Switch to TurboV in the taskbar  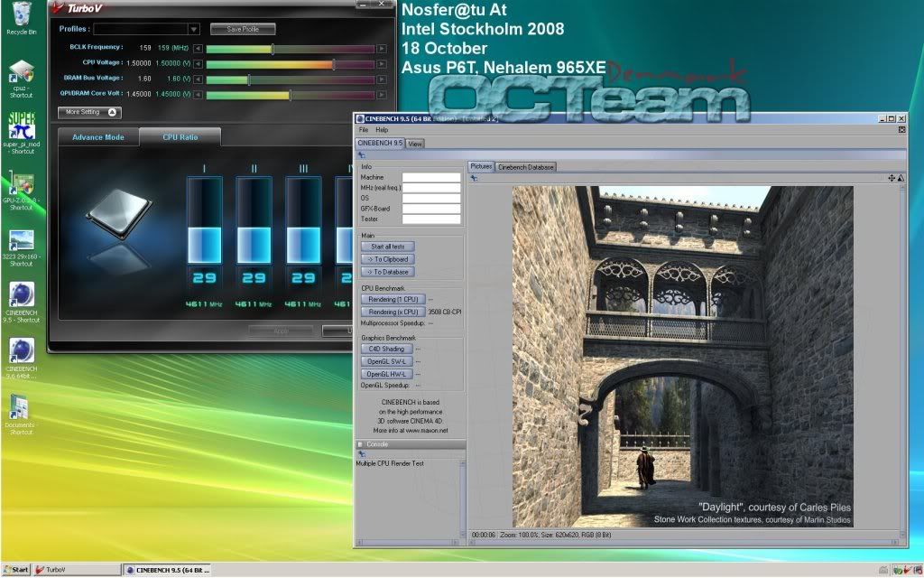pyautogui.click(x=76, y=570)
